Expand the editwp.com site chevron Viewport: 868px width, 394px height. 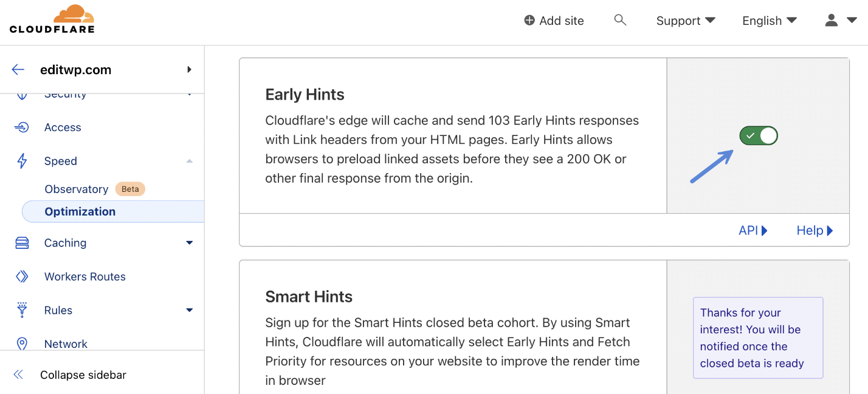tap(189, 69)
